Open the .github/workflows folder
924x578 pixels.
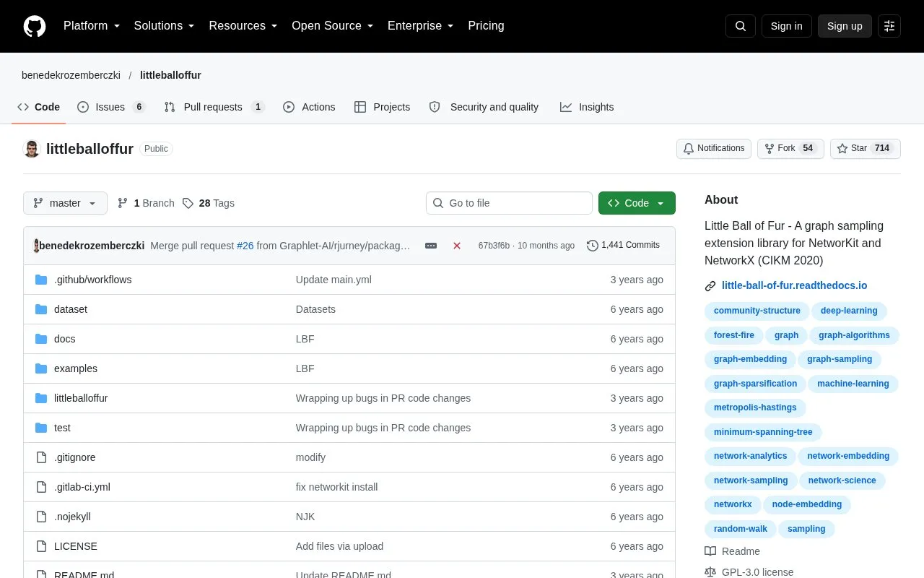pos(92,280)
